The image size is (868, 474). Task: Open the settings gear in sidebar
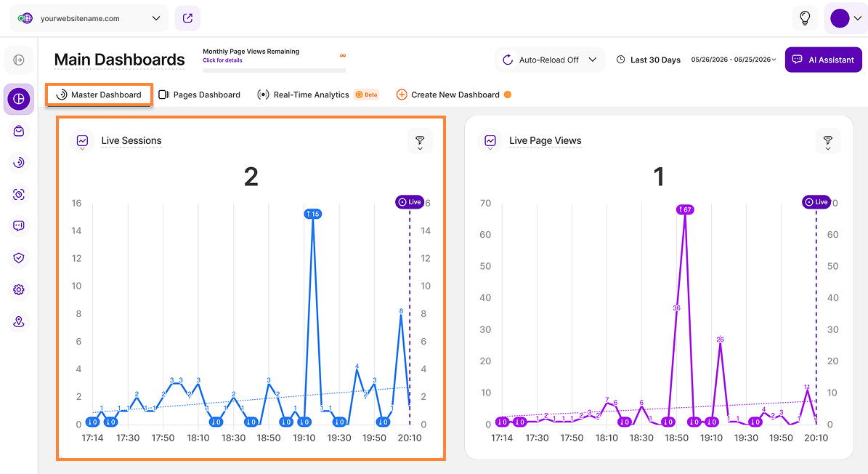[19, 289]
